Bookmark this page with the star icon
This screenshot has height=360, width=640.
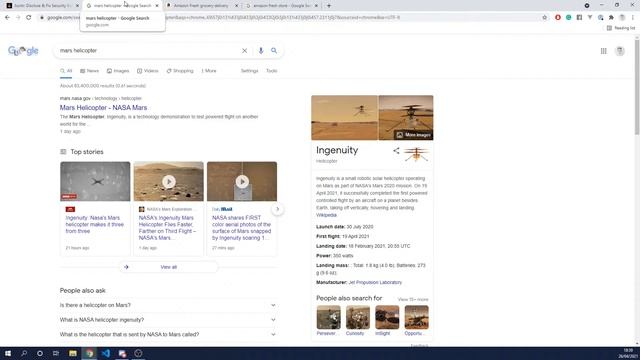(544, 18)
